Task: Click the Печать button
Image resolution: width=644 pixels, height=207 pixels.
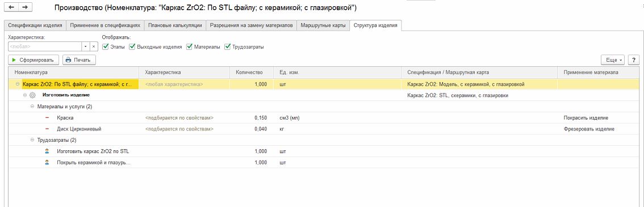Action: coord(80,60)
